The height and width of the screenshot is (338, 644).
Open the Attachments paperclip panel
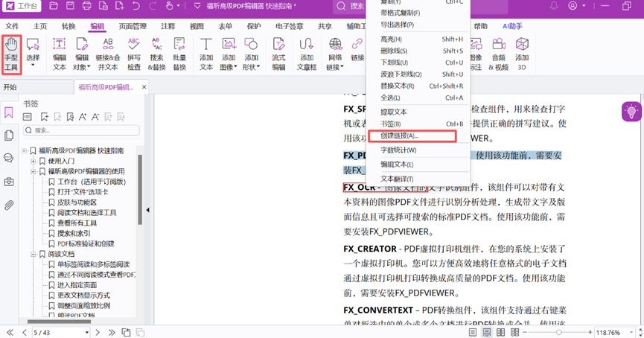click(9, 205)
